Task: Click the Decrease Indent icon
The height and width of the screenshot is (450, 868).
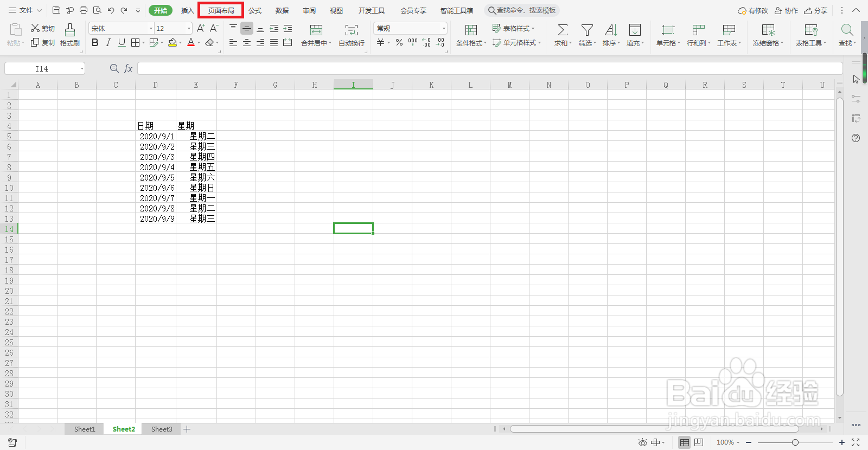Action: (274, 28)
